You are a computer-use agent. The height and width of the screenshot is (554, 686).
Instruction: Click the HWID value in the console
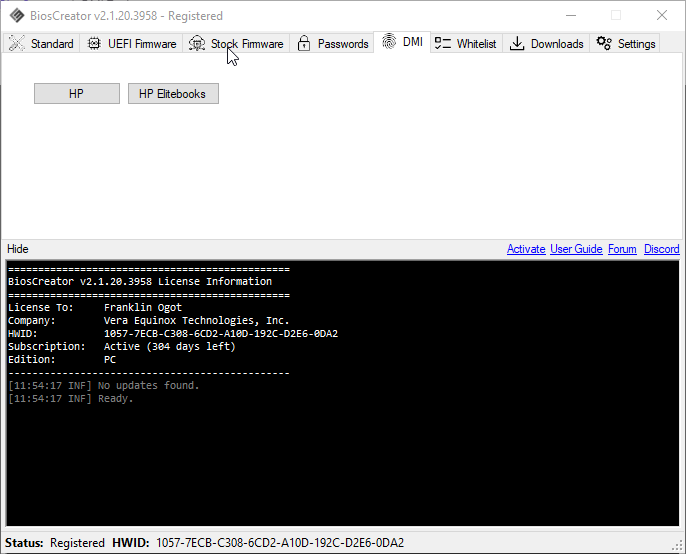pos(221,333)
